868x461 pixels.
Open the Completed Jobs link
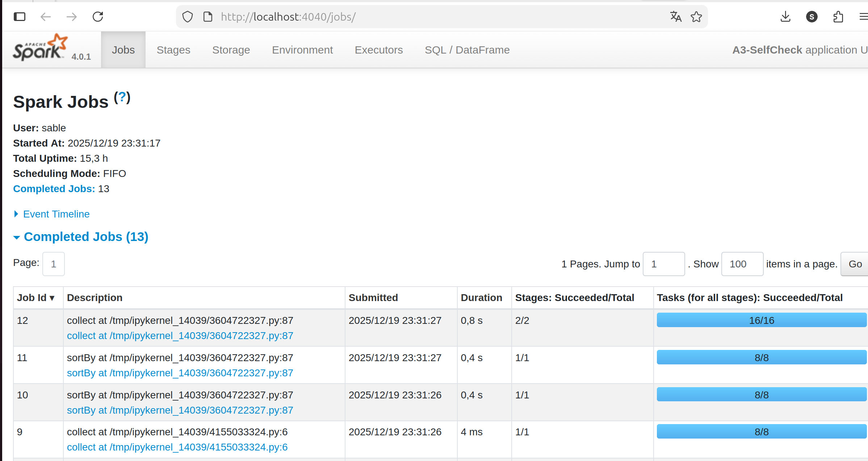coord(54,189)
